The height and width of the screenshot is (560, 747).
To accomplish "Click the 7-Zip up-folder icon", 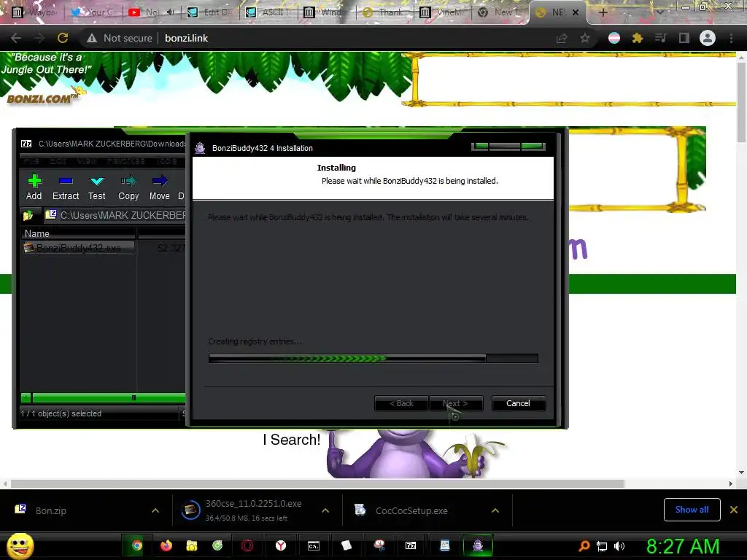I will (28, 215).
